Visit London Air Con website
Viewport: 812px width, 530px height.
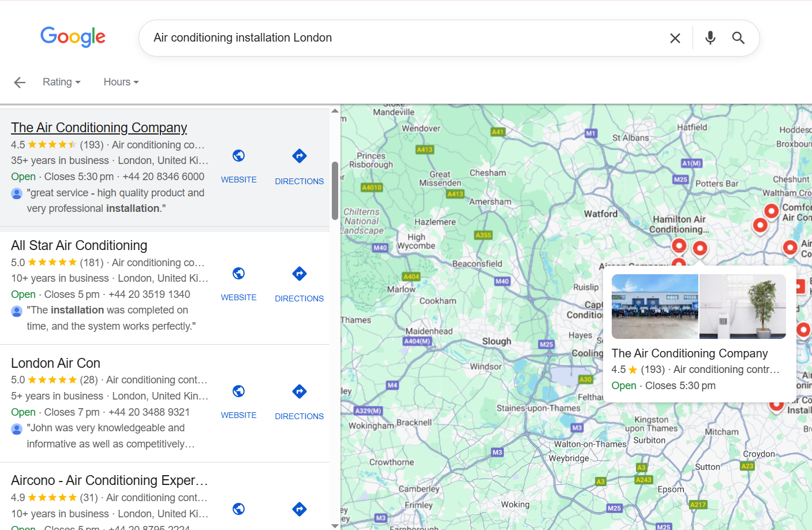[238, 400]
